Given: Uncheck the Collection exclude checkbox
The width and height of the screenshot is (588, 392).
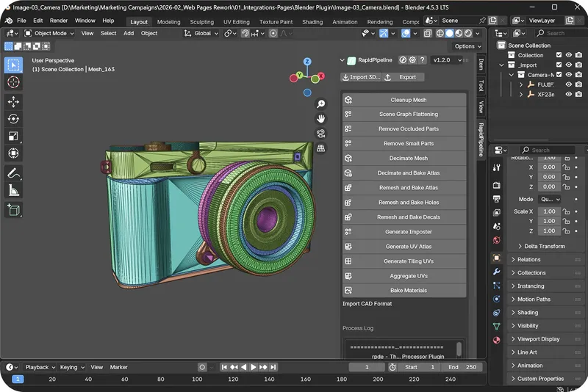Looking at the screenshot, I should 559,55.
